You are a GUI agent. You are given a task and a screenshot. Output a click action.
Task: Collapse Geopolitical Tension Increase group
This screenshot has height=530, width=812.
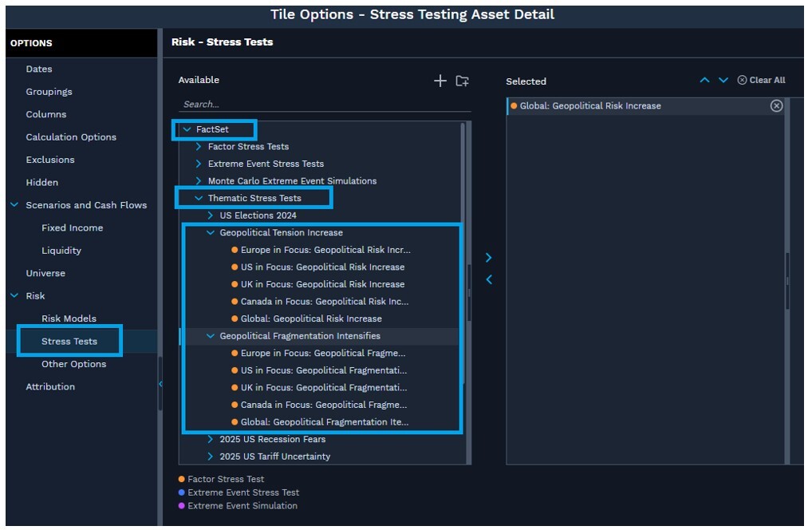(x=211, y=233)
